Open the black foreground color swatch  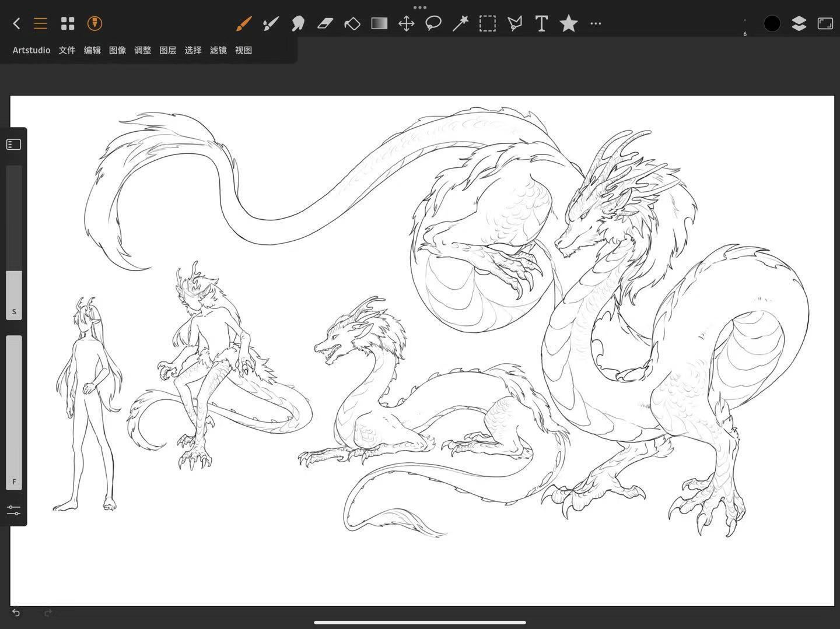pos(772,23)
